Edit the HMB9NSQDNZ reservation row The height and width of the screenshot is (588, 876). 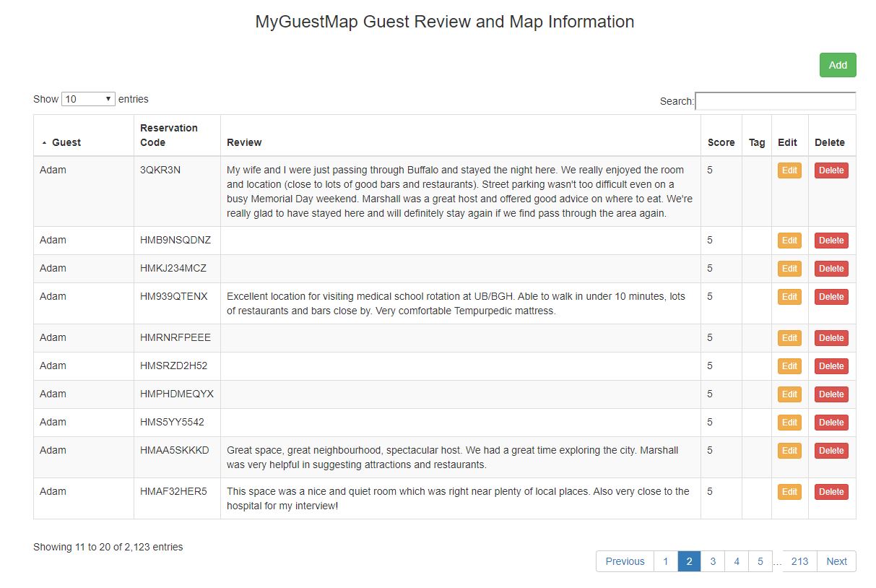tap(789, 241)
